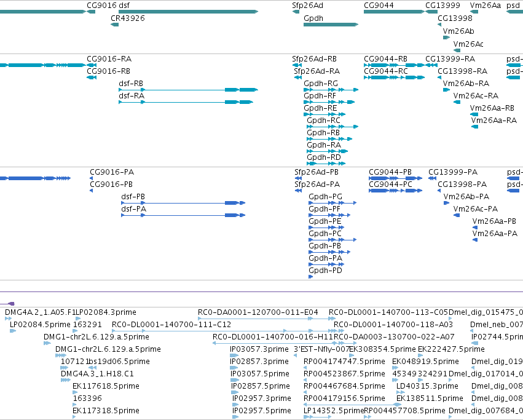Click the DMG4A.3_1.H18.C1 EST glyph
This screenshot has width=523, height=420.
pyautogui.click(x=66, y=380)
